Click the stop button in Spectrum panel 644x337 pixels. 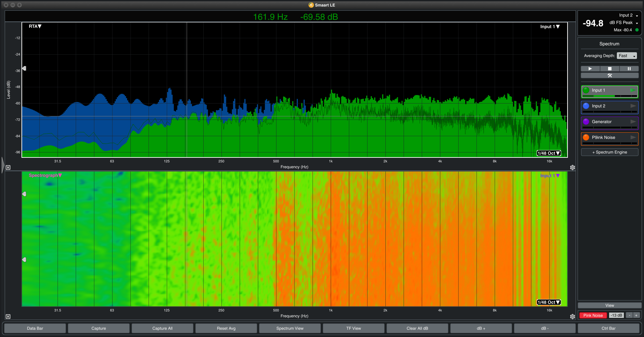click(x=609, y=69)
